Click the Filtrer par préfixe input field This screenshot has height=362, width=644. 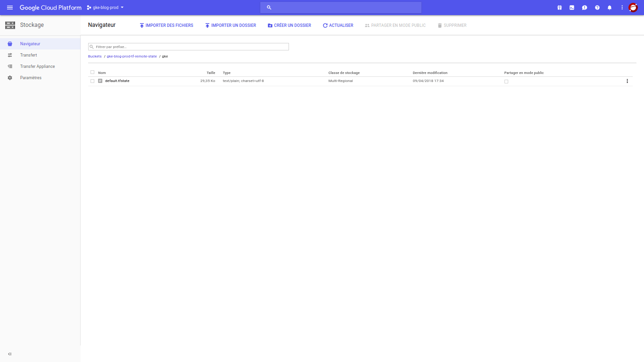[x=189, y=47]
